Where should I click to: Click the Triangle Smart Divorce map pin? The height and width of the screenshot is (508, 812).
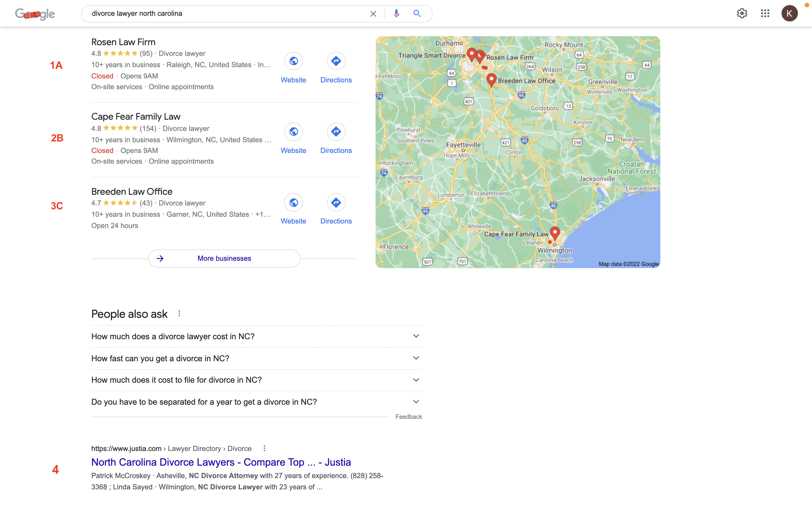[471, 54]
